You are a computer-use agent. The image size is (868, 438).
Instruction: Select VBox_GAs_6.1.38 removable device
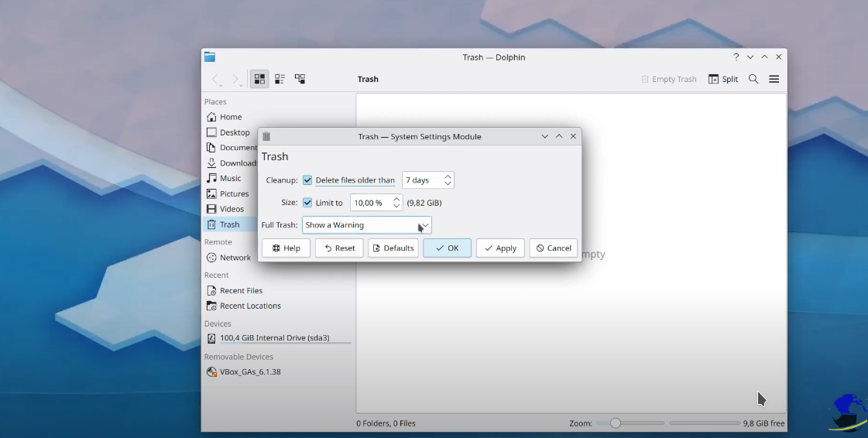249,371
